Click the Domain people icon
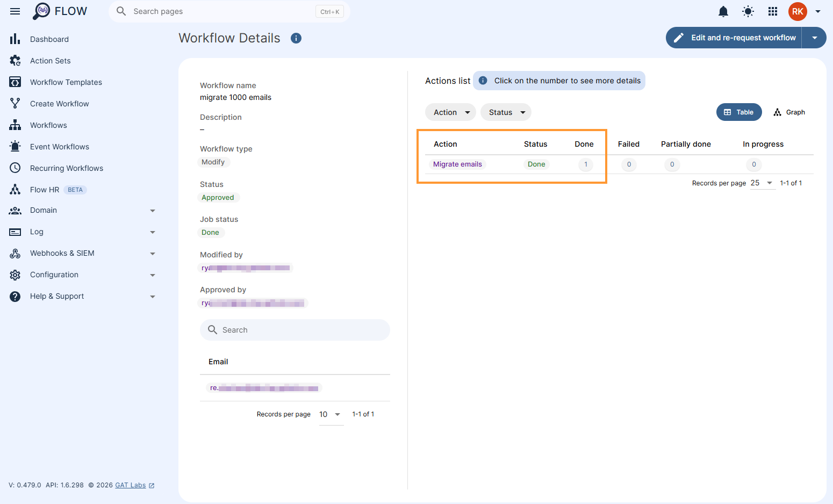The height and width of the screenshot is (504, 833). pos(15,211)
